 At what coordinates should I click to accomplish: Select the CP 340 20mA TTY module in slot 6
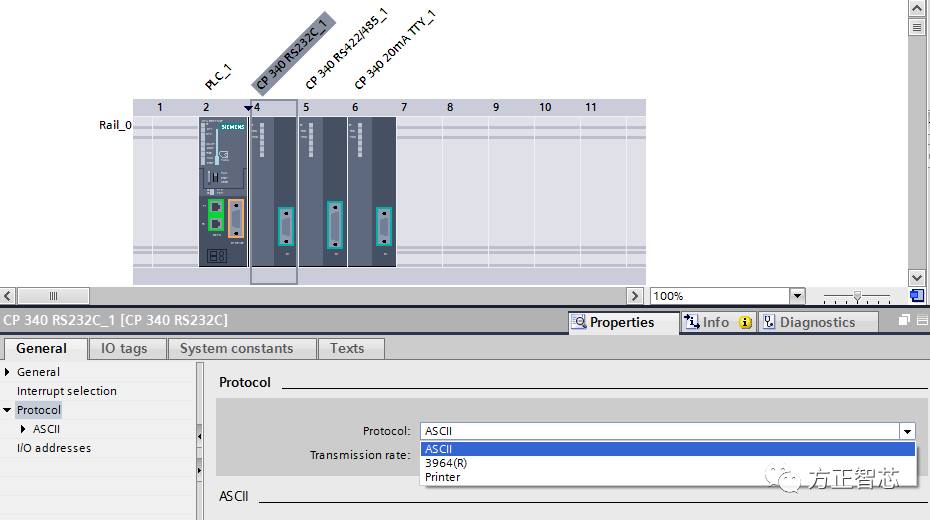(x=371, y=191)
